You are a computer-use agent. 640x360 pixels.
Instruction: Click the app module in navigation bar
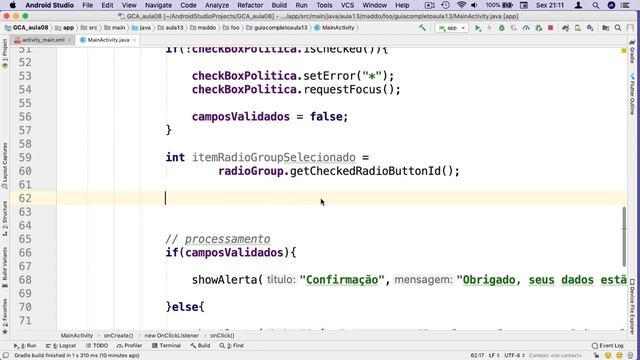(65, 28)
